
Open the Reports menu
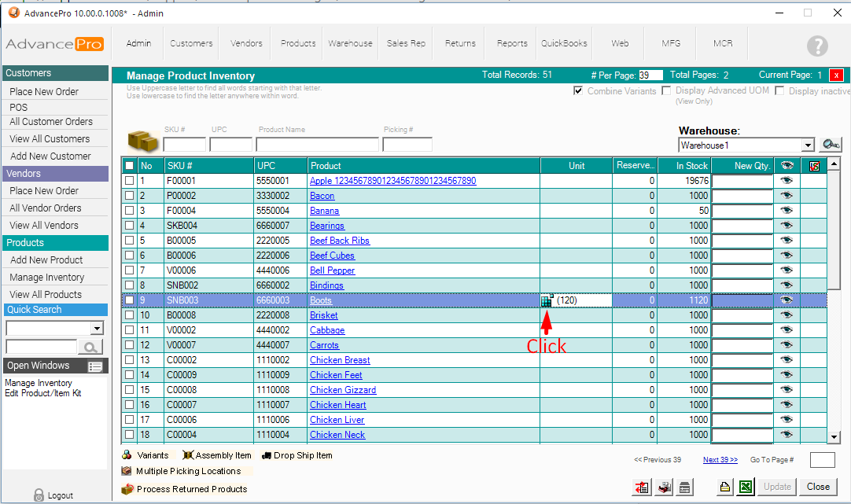coord(512,43)
